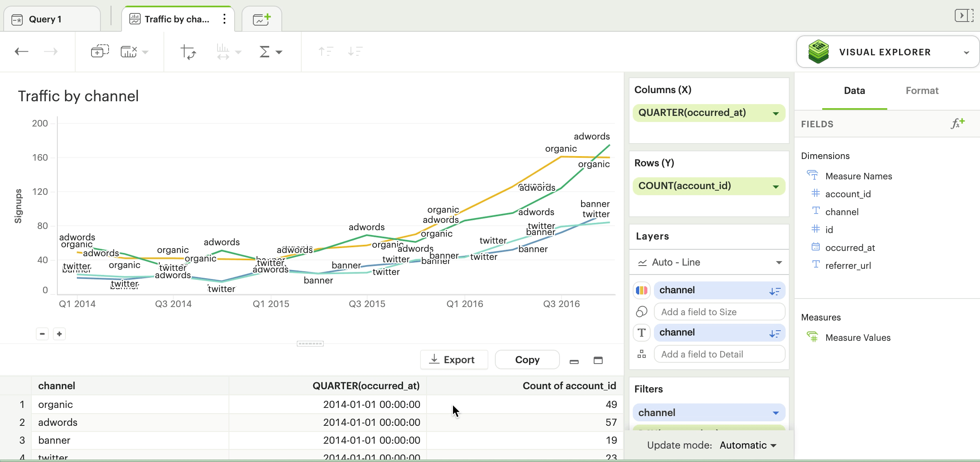Click the duplicate chart icon
The height and width of the screenshot is (462, 980).
coord(100,52)
